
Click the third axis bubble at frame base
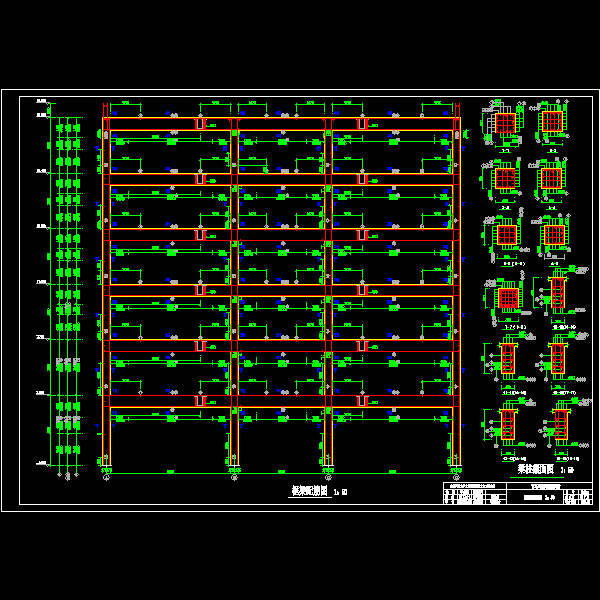click(x=328, y=478)
